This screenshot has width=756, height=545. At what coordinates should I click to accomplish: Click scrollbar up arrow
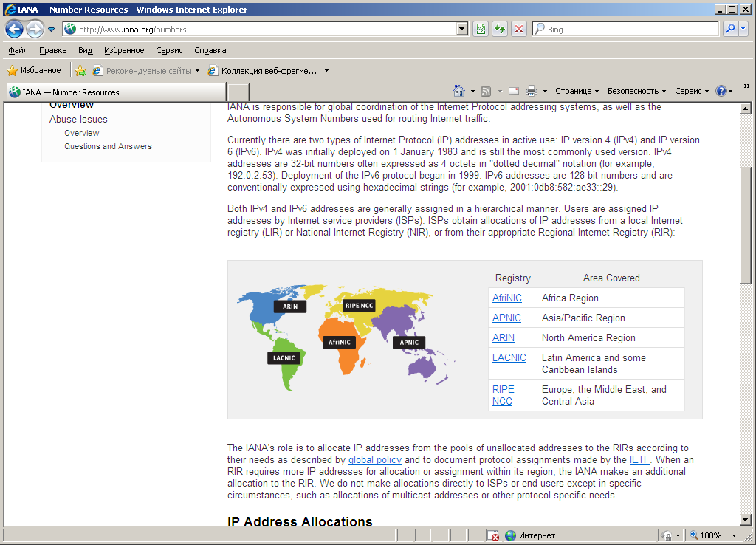coord(746,109)
